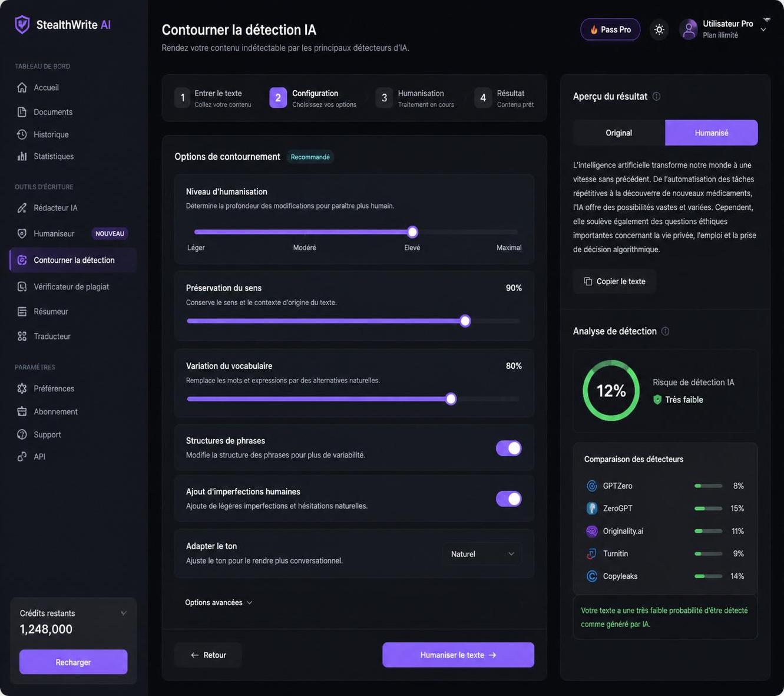
Task: Click the Vérificateur de plagiat icon
Action: tap(22, 286)
